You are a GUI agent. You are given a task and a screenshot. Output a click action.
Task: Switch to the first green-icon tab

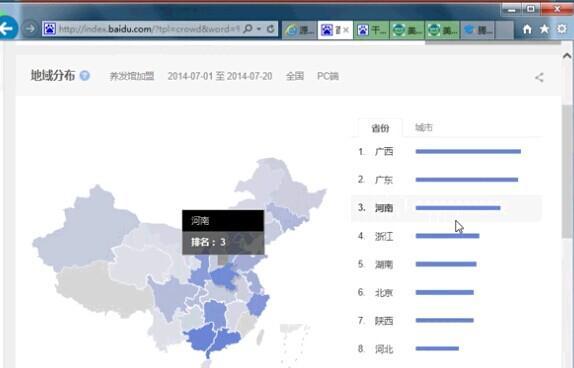pos(407,30)
